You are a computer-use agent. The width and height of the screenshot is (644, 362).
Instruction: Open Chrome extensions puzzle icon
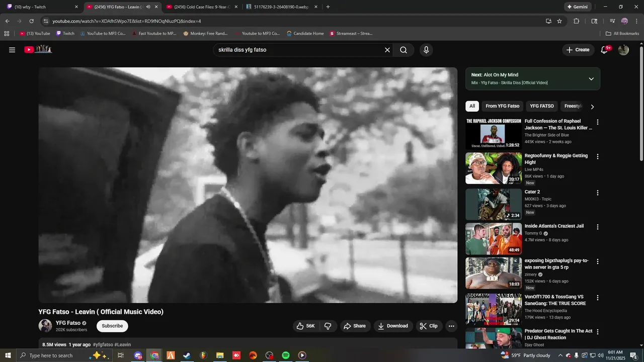pos(577,21)
